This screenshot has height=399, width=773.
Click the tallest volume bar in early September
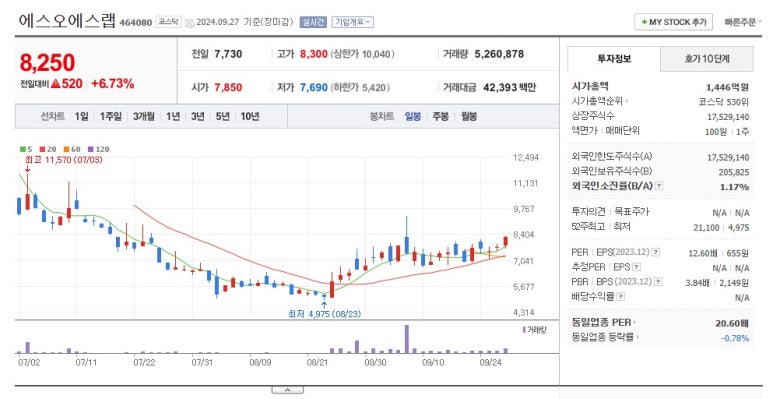[407, 339]
